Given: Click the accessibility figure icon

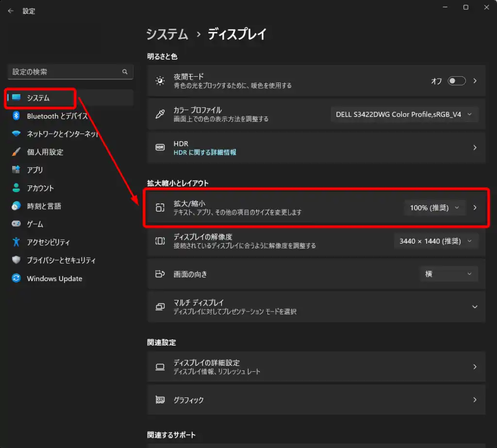Looking at the screenshot, I should click(x=17, y=242).
